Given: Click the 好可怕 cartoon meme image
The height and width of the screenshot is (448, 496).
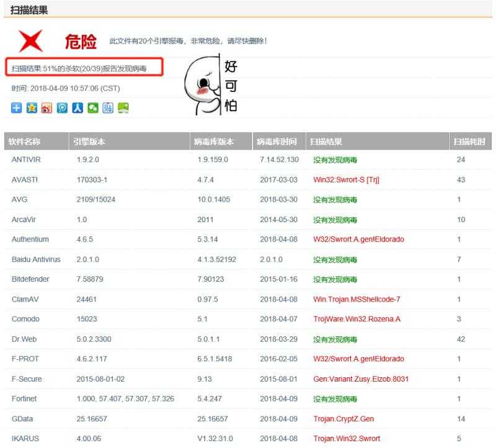Looking at the screenshot, I should tap(211, 84).
